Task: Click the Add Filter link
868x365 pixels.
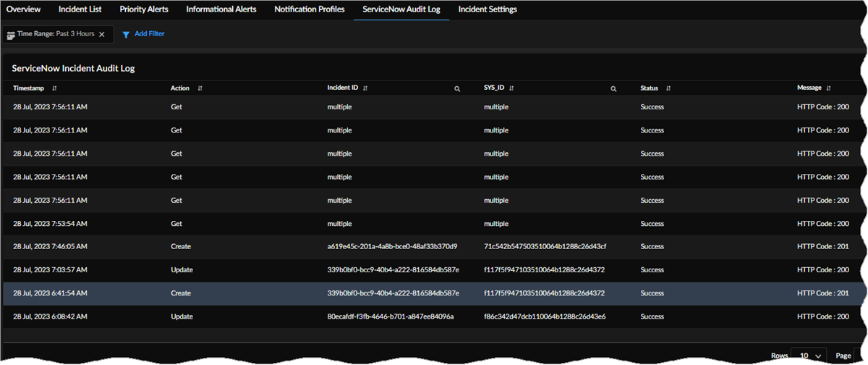Action: pos(149,34)
